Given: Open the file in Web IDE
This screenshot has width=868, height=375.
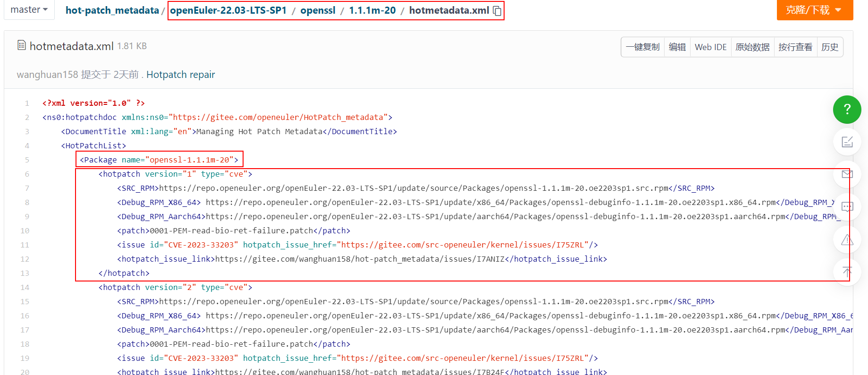Looking at the screenshot, I should click(x=710, y=47).
